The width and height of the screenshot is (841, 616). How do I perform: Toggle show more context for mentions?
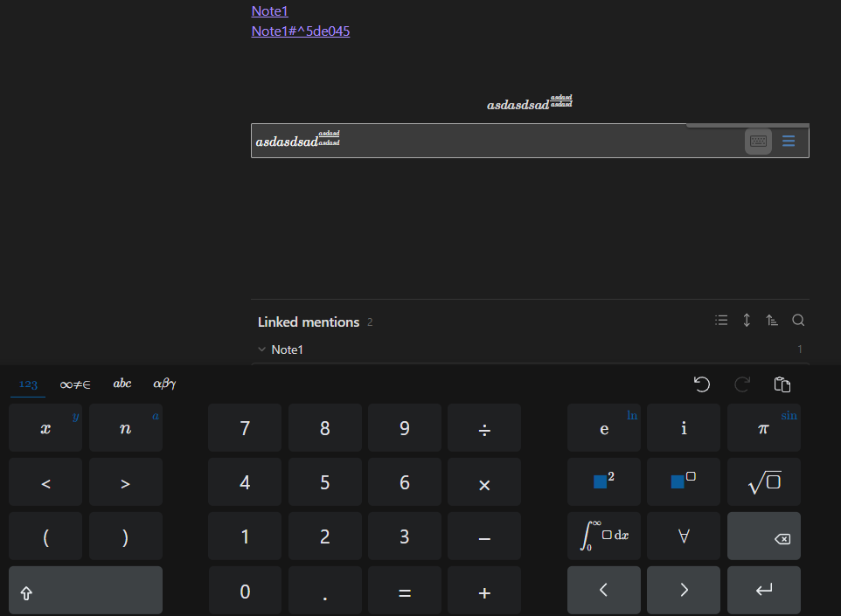tap(747, 321)
